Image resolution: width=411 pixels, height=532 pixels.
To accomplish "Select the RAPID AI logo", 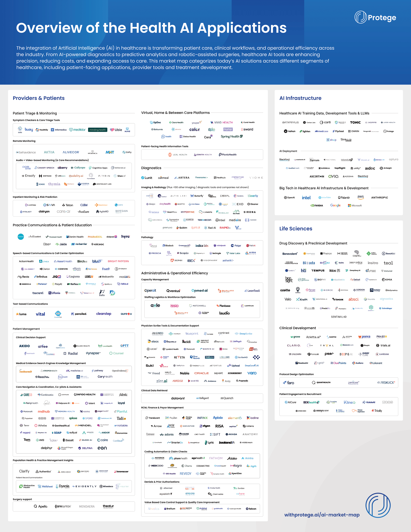I will (225, 228).
